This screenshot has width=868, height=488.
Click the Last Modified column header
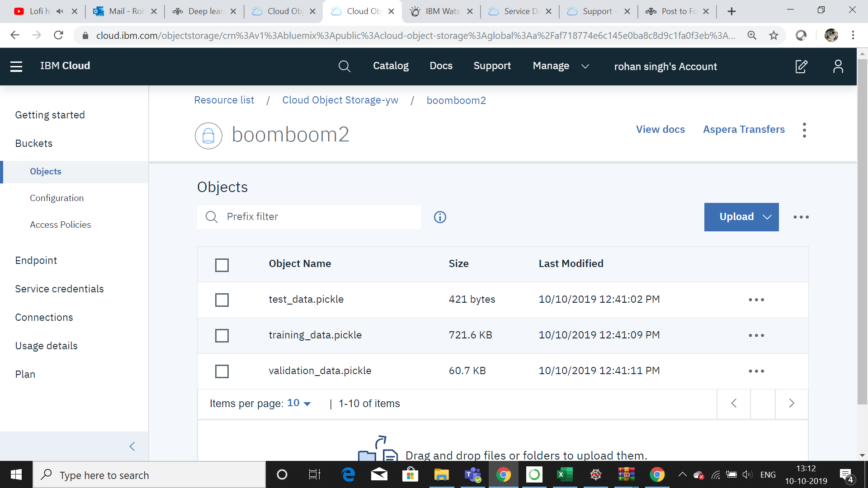(571, 264)
